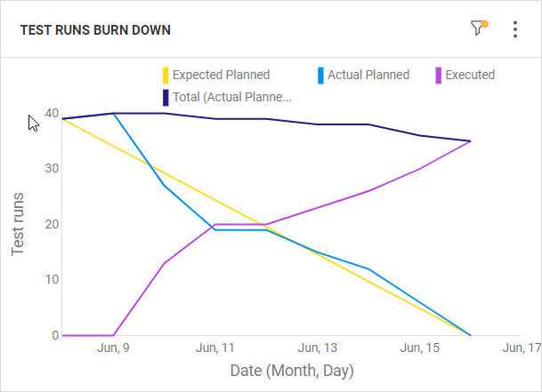Select the Jun, 11 date label
Screen dimensions: 542x392
click(x=215, y=348)
